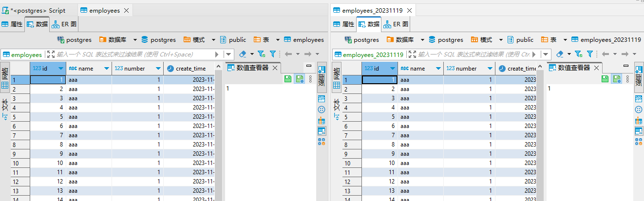Image resolution: width=644 pixels, height=201 pixels.
Task: Click eraser clear filter icon in employees_20231119 editor
Action: [560, 54]
